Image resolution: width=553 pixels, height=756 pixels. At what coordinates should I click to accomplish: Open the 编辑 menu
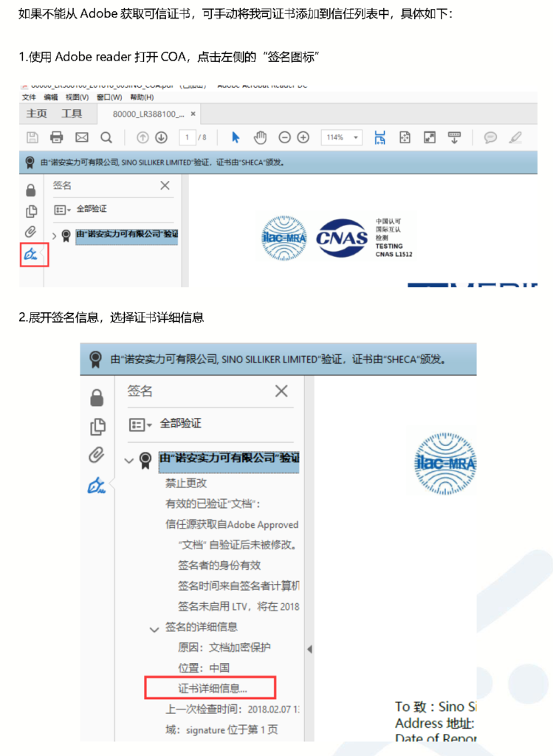(x=51, y=97)
